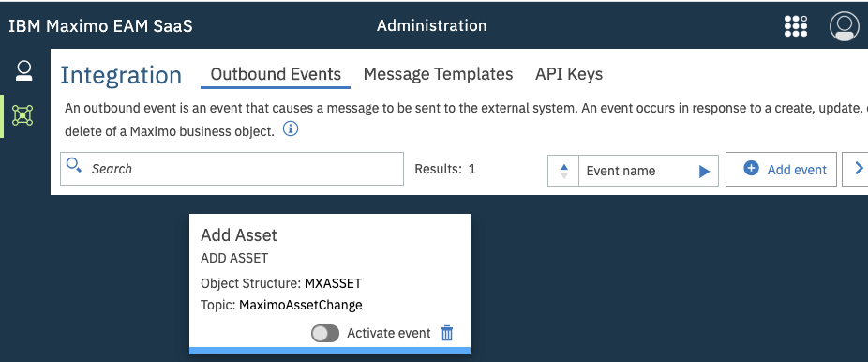The height and width of the screenshot is (362, 868).
Task: Toggle sort order up/down arrows
Action: 563,171
